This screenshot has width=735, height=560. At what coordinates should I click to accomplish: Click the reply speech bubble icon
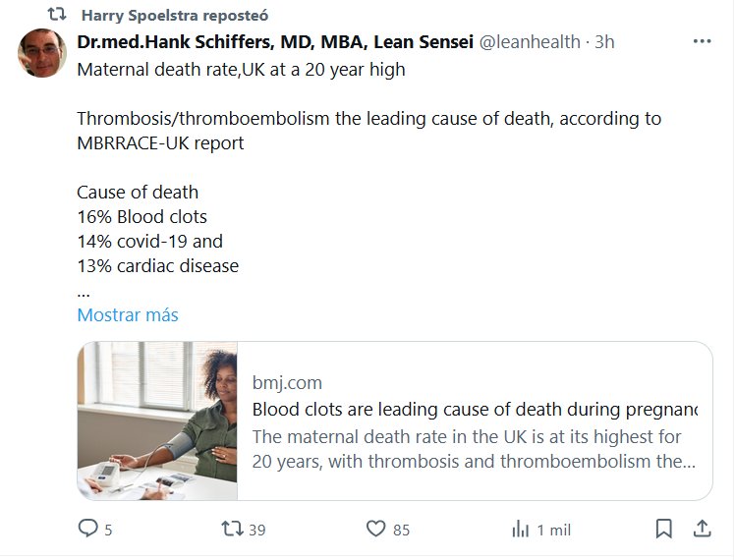[88, 529]
